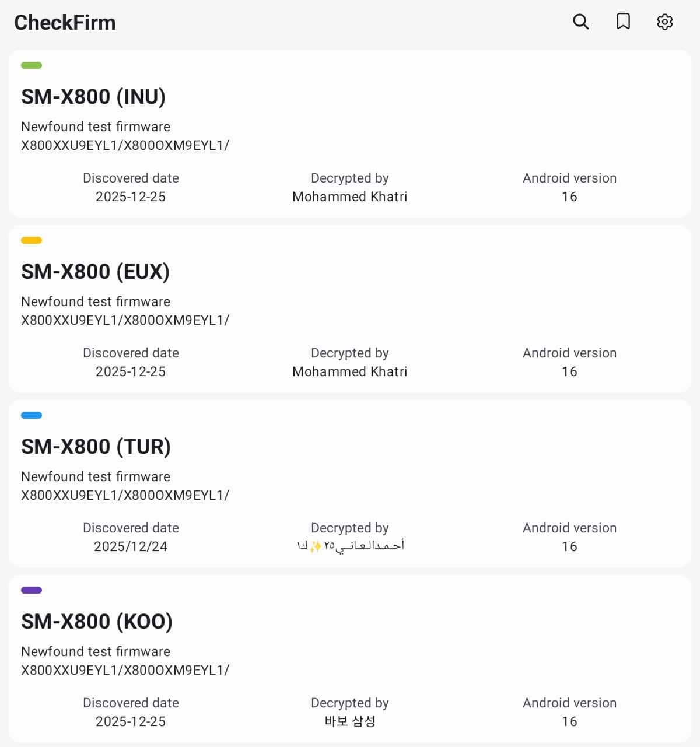
Task: Click decrypter Mohammed Khatri on INU card
Action: 349,197
